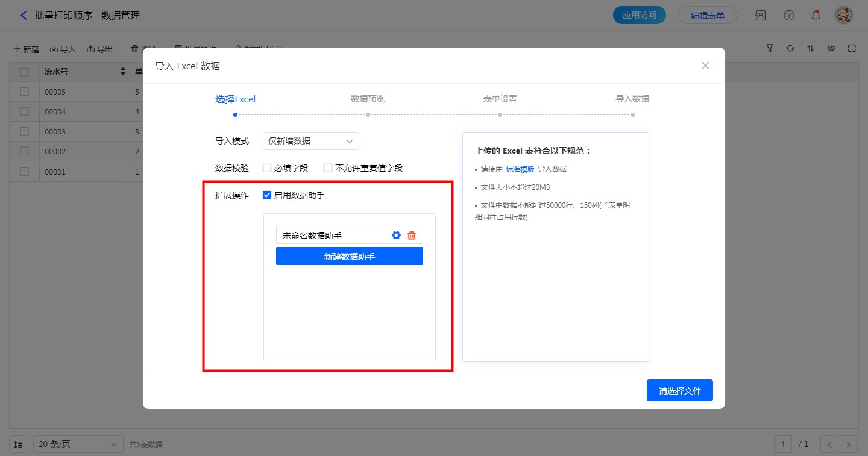Open the 导入模式 dropdown

311,141
